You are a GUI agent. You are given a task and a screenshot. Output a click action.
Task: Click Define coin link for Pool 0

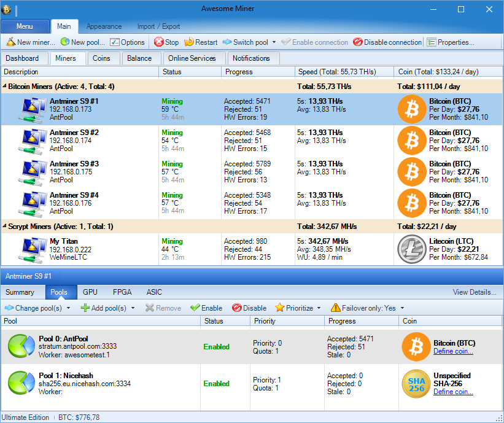click(453, 351)
